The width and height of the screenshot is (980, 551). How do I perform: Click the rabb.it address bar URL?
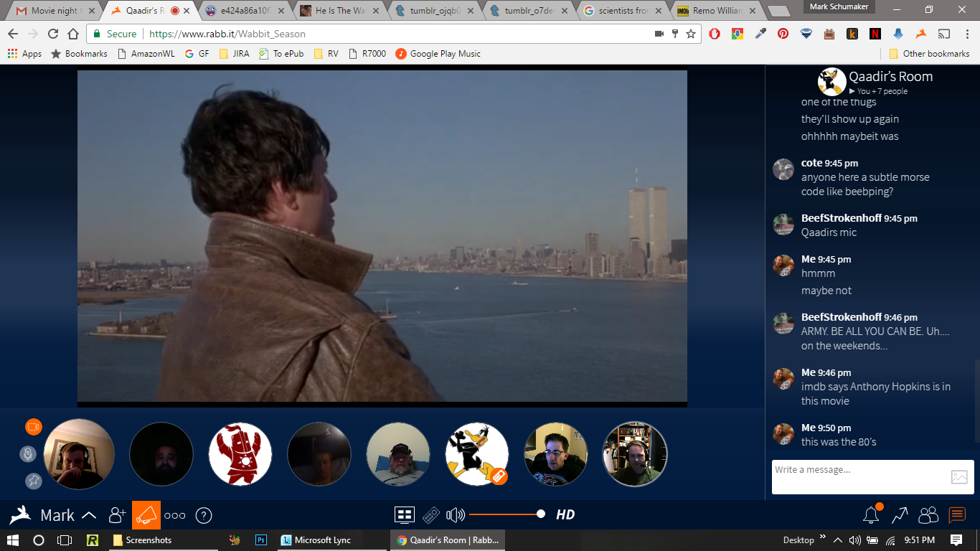227,34
